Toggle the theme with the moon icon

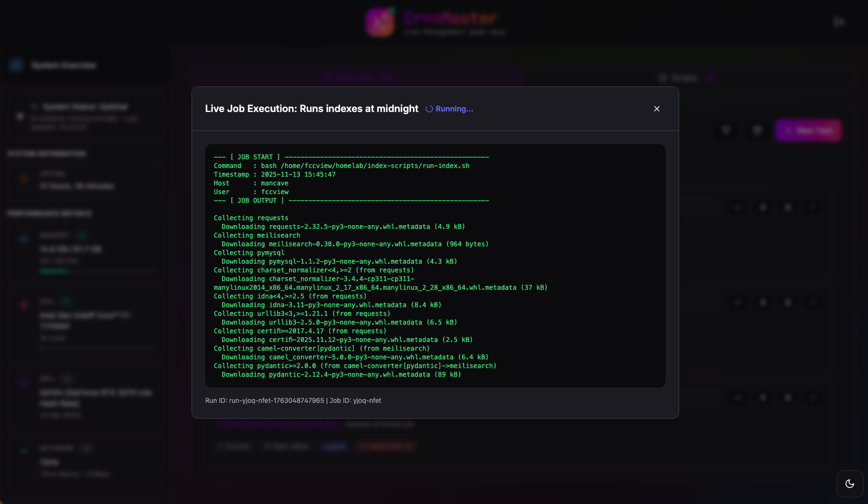click(849, 484)
